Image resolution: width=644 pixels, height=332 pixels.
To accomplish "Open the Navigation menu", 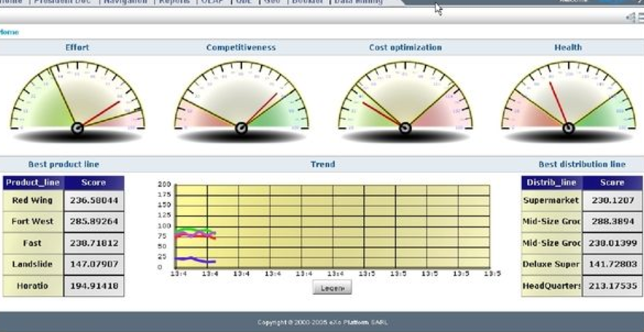I will click(125, 2).
